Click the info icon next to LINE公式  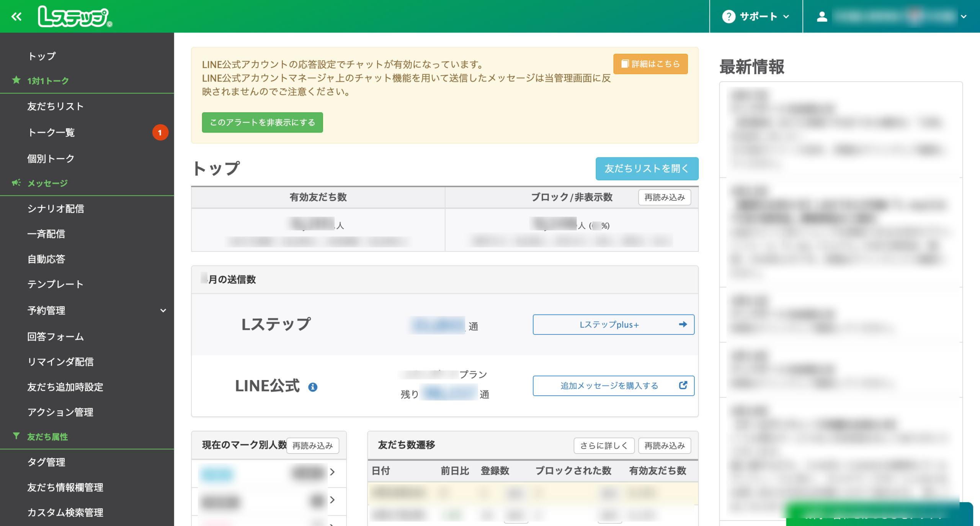[313, 387]
